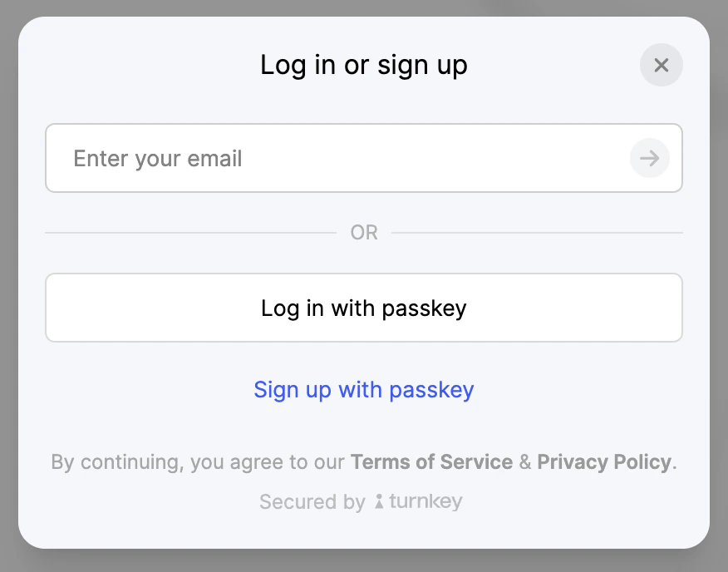Open passkey login via the white button
This screenshot has width=728, height=572.
pyautogui.click(x=363, y=308)
